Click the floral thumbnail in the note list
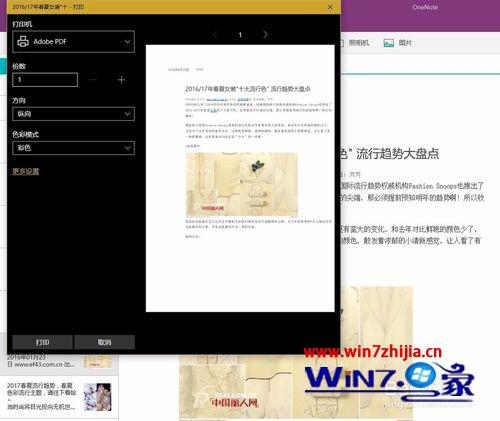Viewport: 500px width, 421px height. tap(97, 397)
